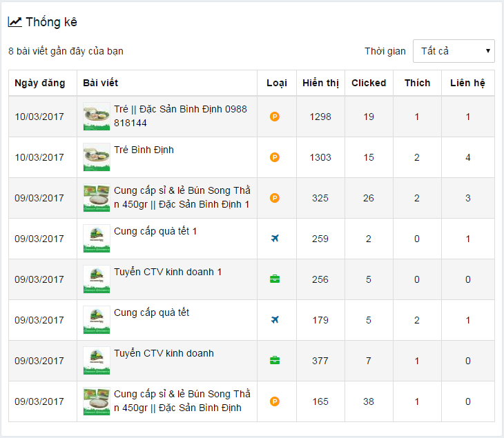This screenshot has width=504, height=438.
Task: Open the post titled Tré Bình Định
Action: coord(144,150)
